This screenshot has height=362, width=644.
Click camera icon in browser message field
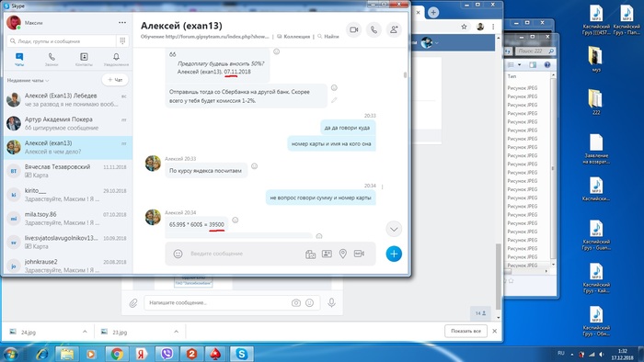point(295,303)
